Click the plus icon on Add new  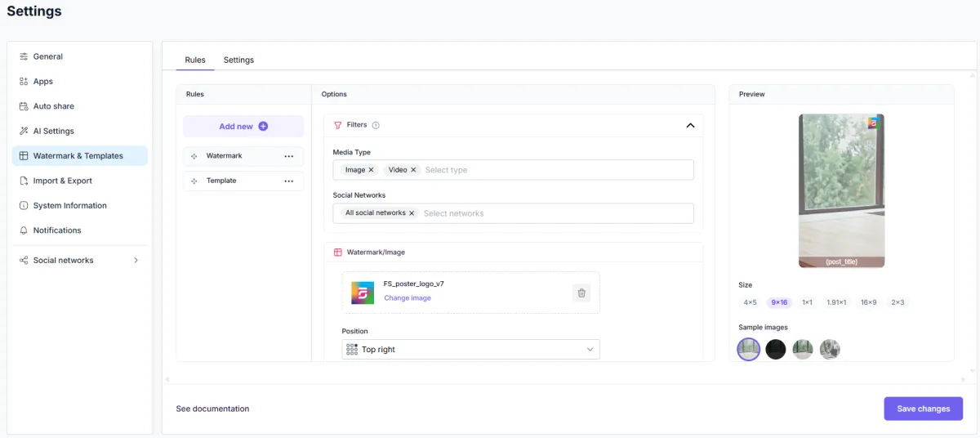[263, 127]
